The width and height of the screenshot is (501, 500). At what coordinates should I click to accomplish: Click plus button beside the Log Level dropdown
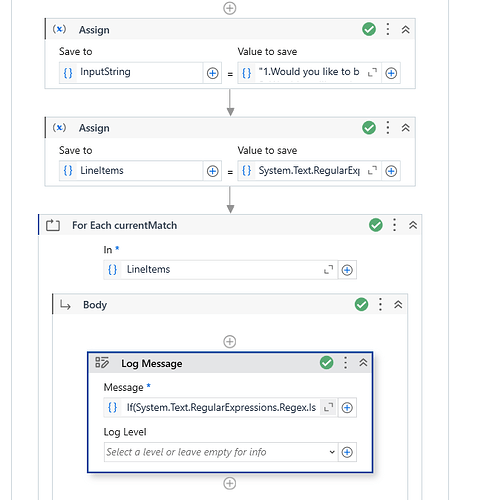pos(347,452)
